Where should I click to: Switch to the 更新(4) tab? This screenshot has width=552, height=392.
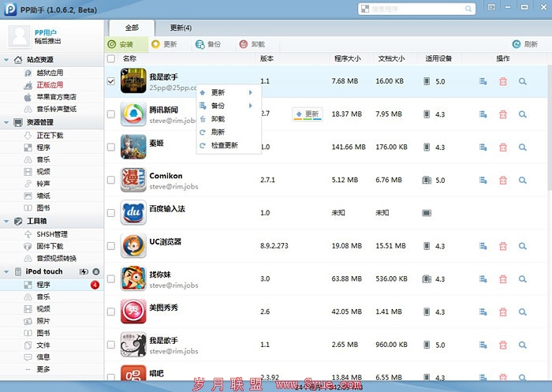click(181, 28)
